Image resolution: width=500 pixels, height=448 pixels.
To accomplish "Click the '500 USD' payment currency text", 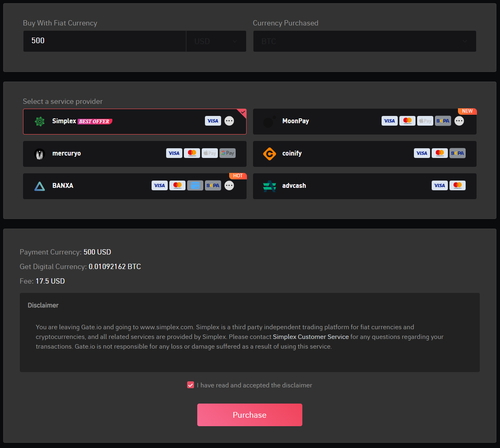I will click(x=97, y=252).
